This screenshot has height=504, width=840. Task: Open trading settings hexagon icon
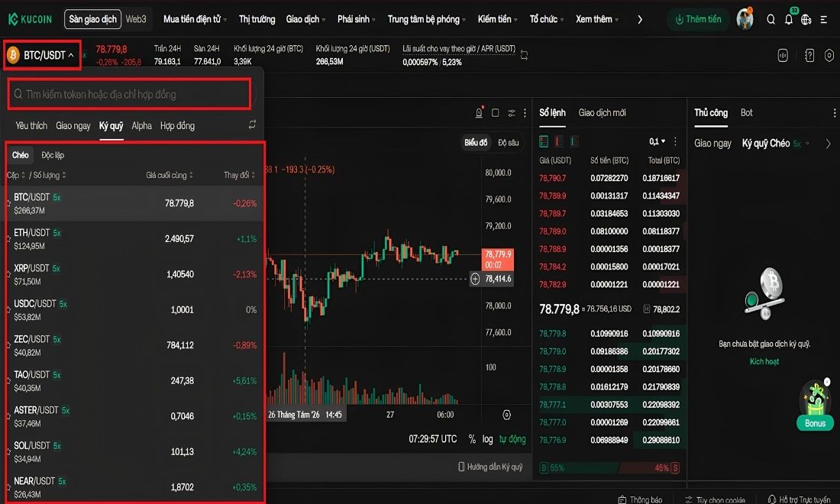pos(829,55)
